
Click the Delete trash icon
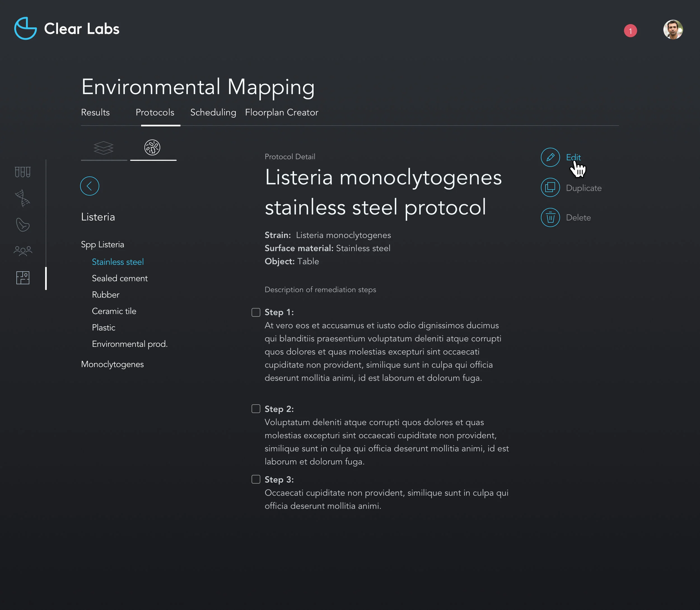[550, 218]
